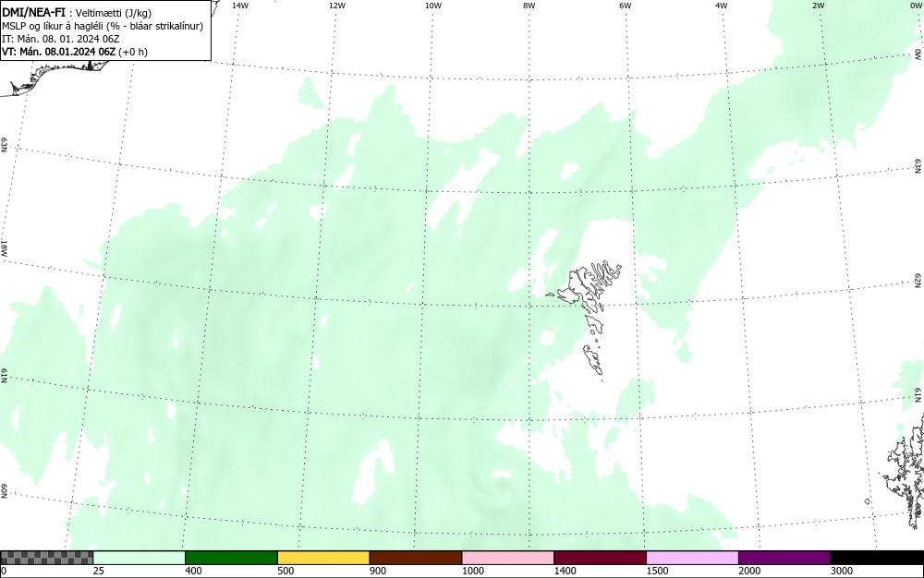Click the Shetland Islands outline near the map edge
The width and height of the screenshot is (924, 578).
click(x=906, y=471)
